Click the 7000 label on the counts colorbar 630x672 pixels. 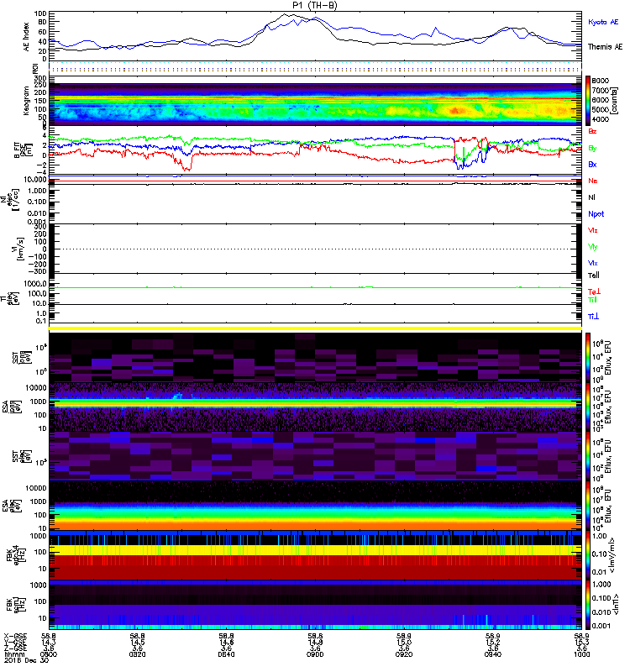tap(601, 91)
